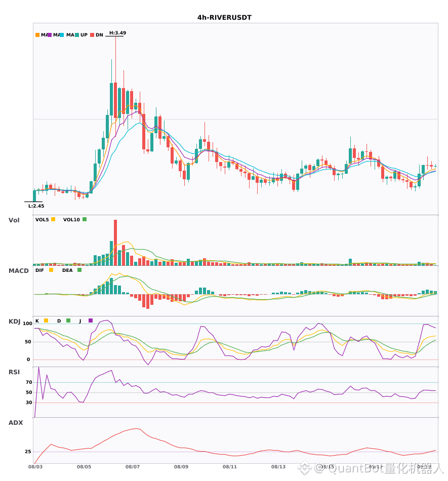Click the DIF legend text
The height and width of the screenshot is (481, 448).
[39, 270]
